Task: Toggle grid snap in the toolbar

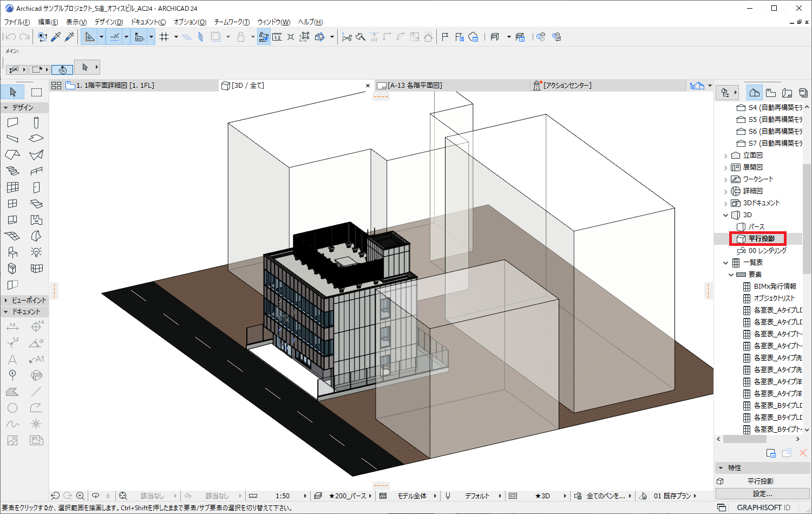Action: [x=165, y=36]
